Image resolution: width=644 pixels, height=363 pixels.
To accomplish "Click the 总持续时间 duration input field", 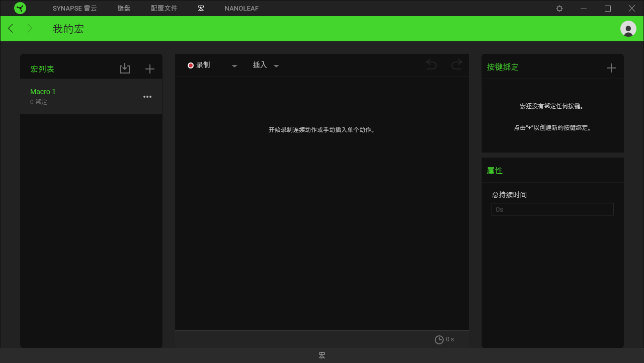I will coord(552,209).
